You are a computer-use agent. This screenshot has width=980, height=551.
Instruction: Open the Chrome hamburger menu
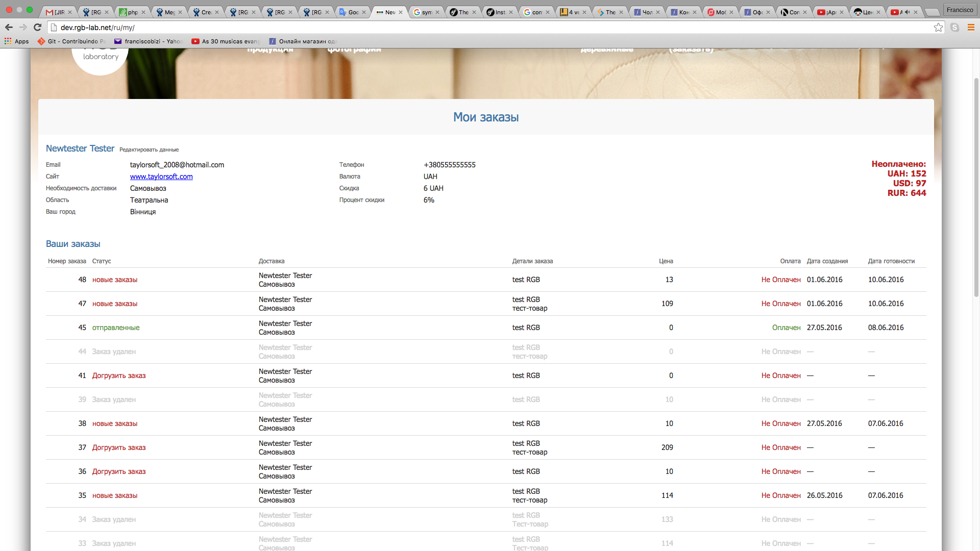pyautogui.click(x=971, y=28)
